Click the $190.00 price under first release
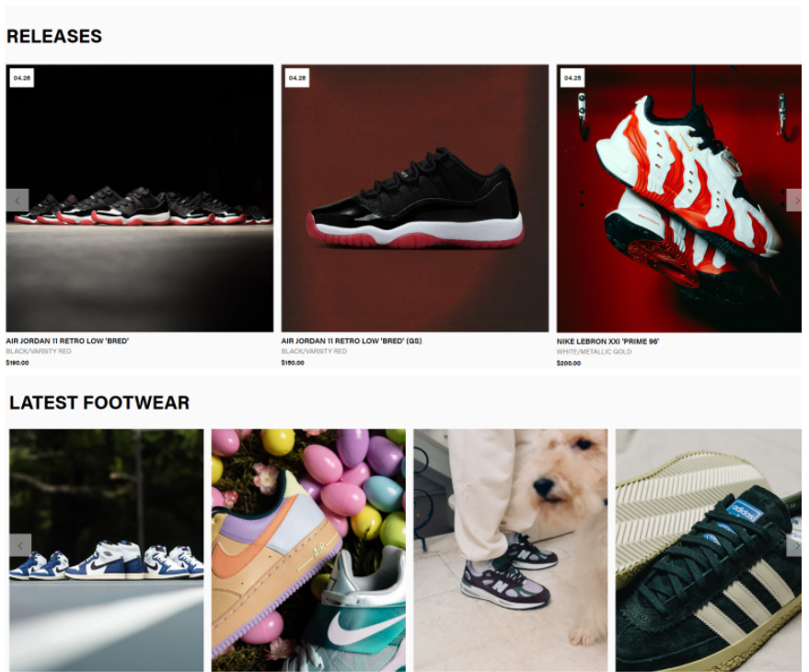This screenshot has height=672, width=809. pyautogui.click(x=17, y=363)
